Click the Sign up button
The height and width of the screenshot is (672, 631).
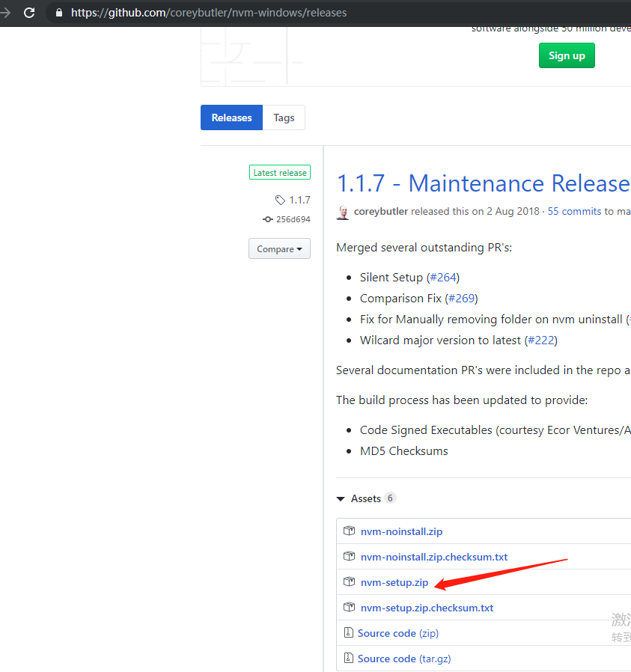[x=567, y=55]
